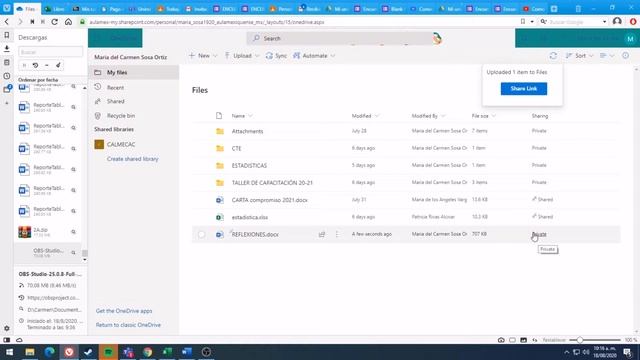The image size is (640, 360).
Task: Open File Explorer from the taskbar
Action: (x=30, y=352)
